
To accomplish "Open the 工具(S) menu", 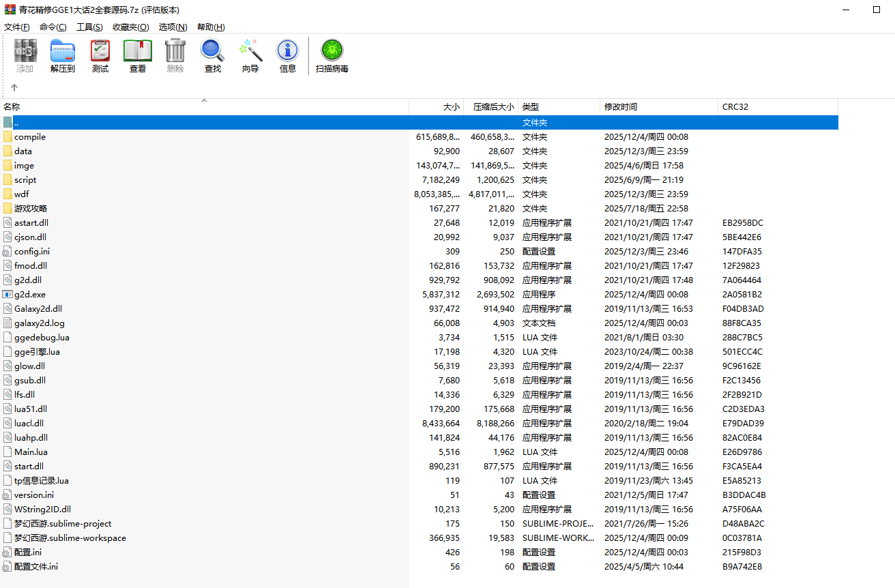I will 89,27.
